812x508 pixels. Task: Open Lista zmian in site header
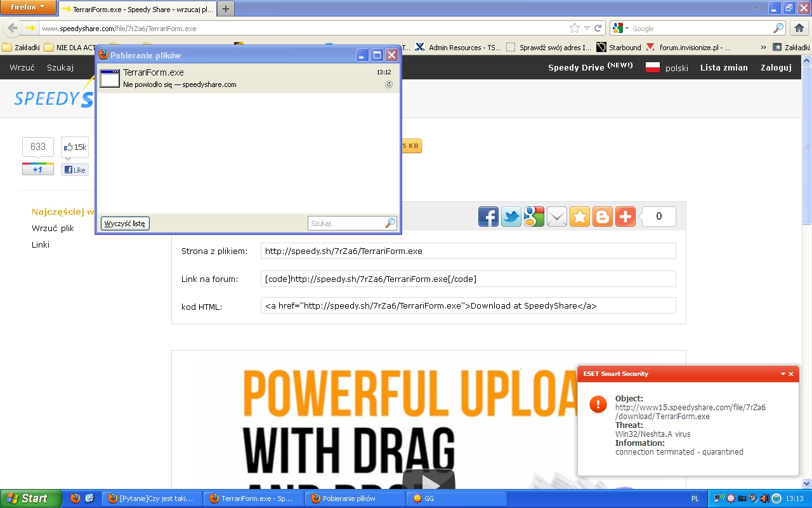(724, 67)
